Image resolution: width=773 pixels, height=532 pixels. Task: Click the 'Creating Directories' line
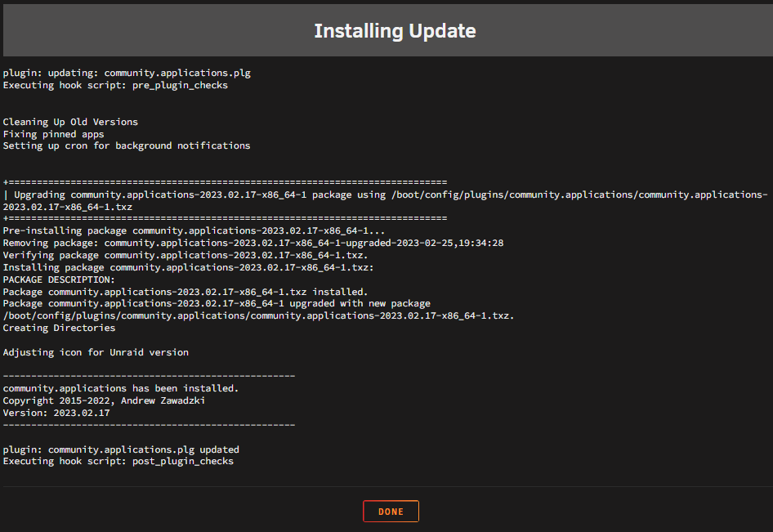pyautogui.click(x=59, y=328)
